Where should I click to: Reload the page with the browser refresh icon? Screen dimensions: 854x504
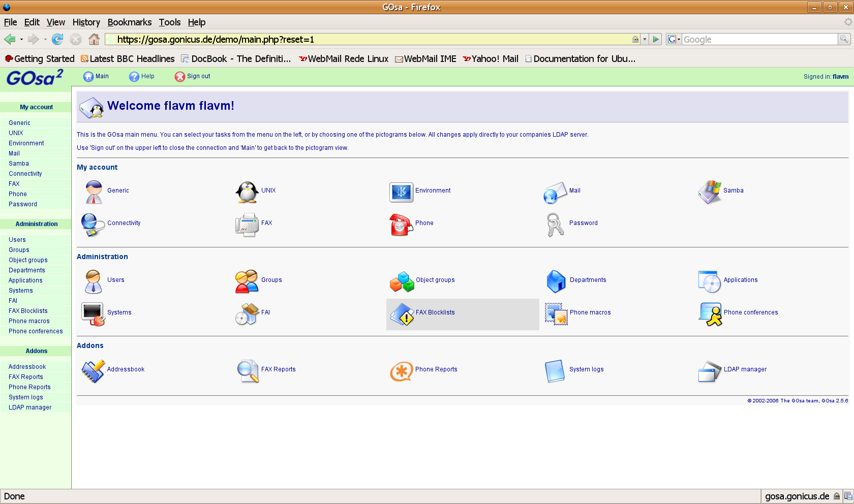click(57, 39)
